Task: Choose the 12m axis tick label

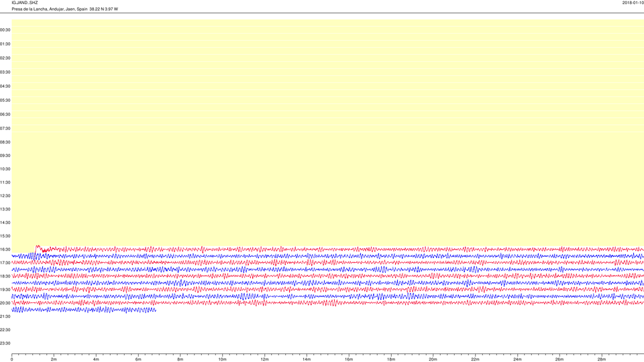Action: [x=264, y=359]
